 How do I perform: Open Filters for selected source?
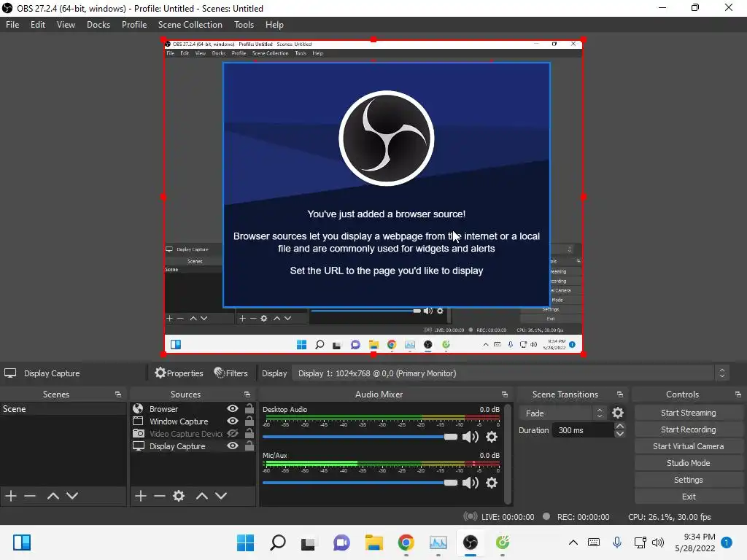[231, 373]
